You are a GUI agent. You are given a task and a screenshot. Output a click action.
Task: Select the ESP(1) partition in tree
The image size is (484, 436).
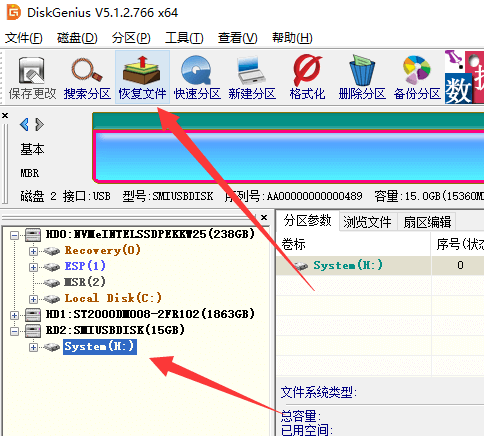(x=85, y=266)
